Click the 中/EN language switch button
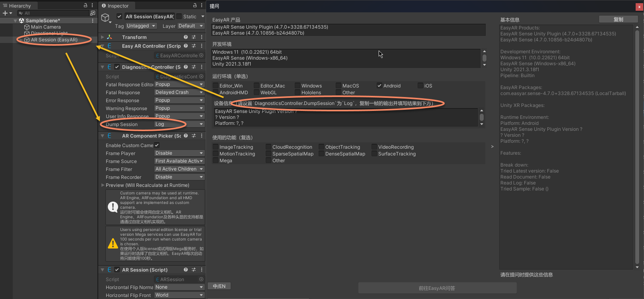The height and width of the screenshot is (299, 644). click(x=219, y=286)
